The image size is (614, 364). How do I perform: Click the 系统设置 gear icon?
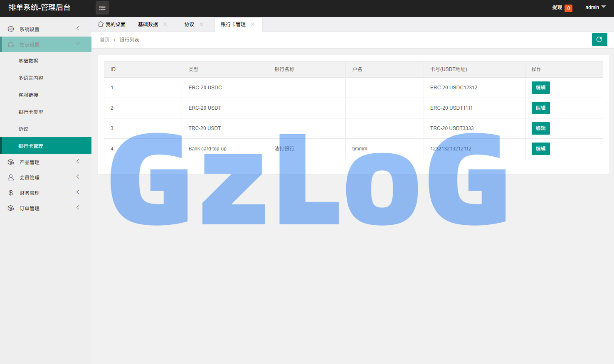pyautogui.click(x=11, y=29)
